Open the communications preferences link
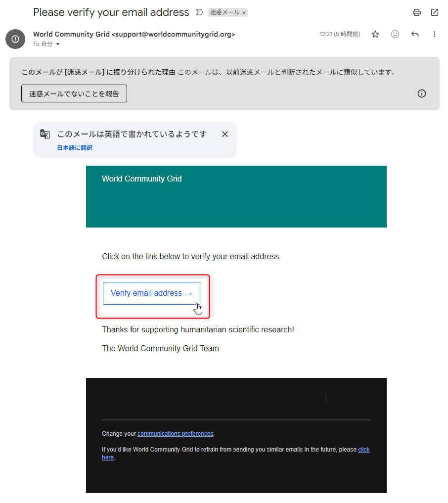 (176, 434)
